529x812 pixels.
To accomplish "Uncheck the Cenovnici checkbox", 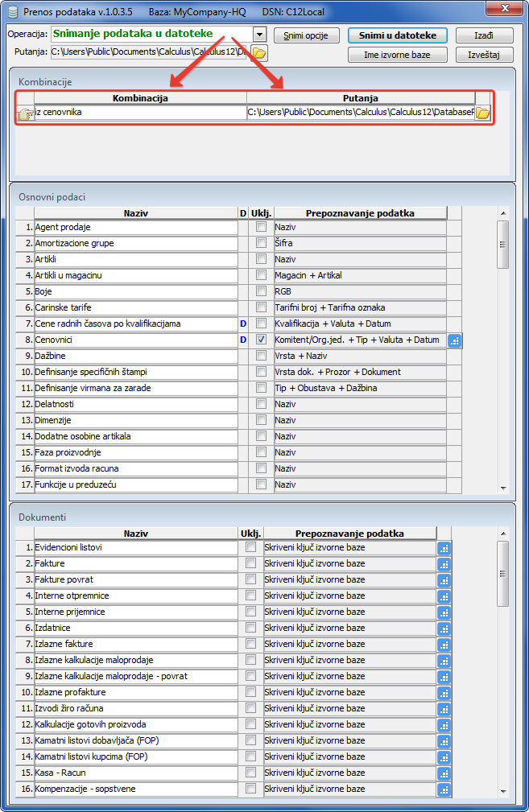I will pos(261,340).
